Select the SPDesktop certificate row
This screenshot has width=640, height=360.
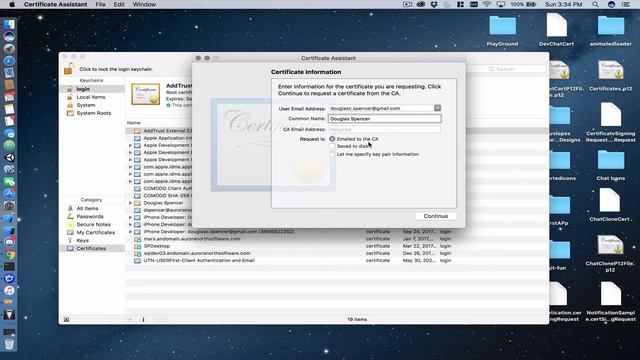[337, 246]
